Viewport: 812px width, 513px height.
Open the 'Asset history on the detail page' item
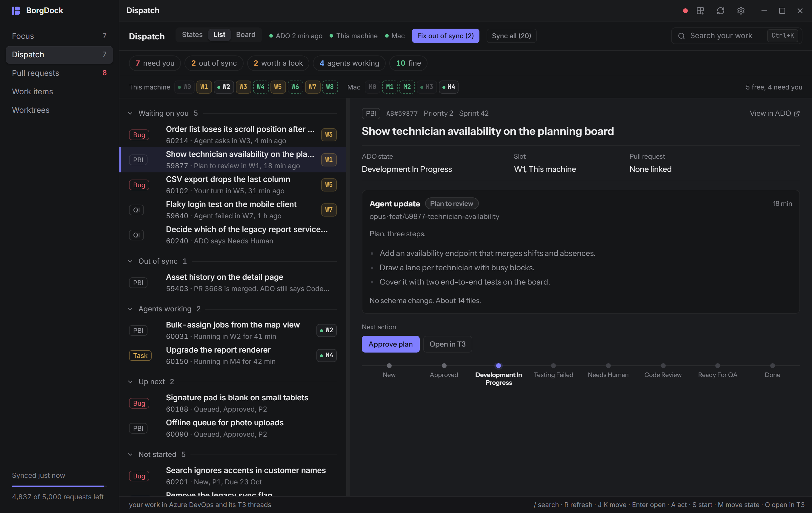pyautogui.click(x=233, y=283)
